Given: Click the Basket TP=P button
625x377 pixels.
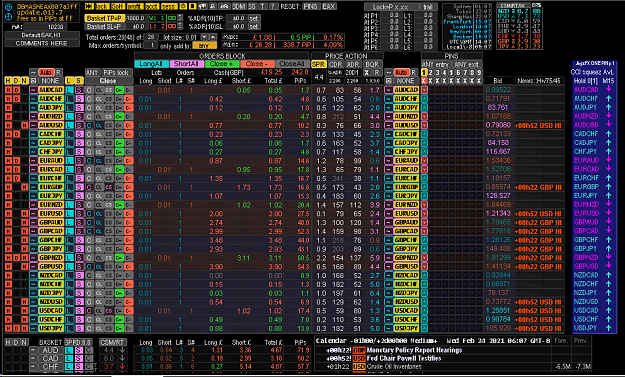Looking at the screenshot, I should click(x=104, y=18).
